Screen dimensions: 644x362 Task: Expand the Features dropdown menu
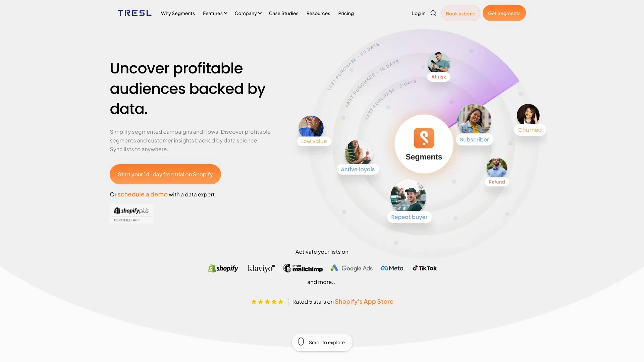pos(215,13)
